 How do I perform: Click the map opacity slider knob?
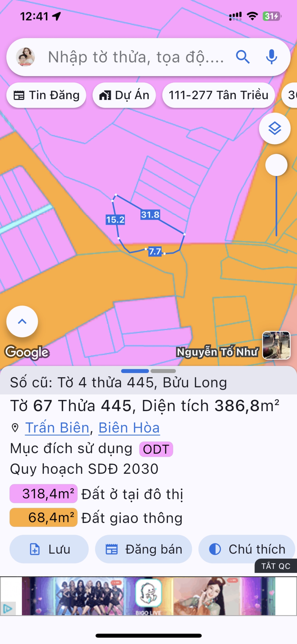(x=276, y=165)
